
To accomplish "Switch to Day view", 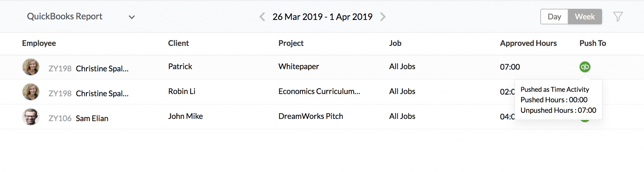I will pyautogui.click(x=554, y=16).
